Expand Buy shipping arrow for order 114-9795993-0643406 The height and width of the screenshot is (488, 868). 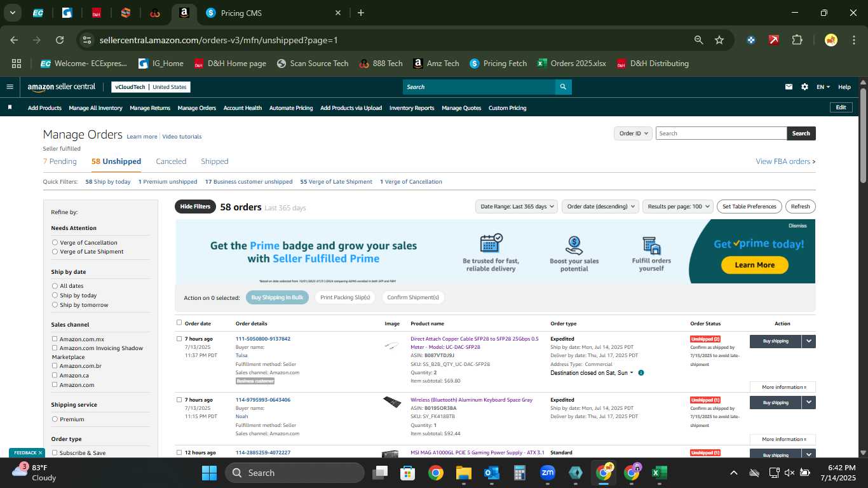click(808, 402)
